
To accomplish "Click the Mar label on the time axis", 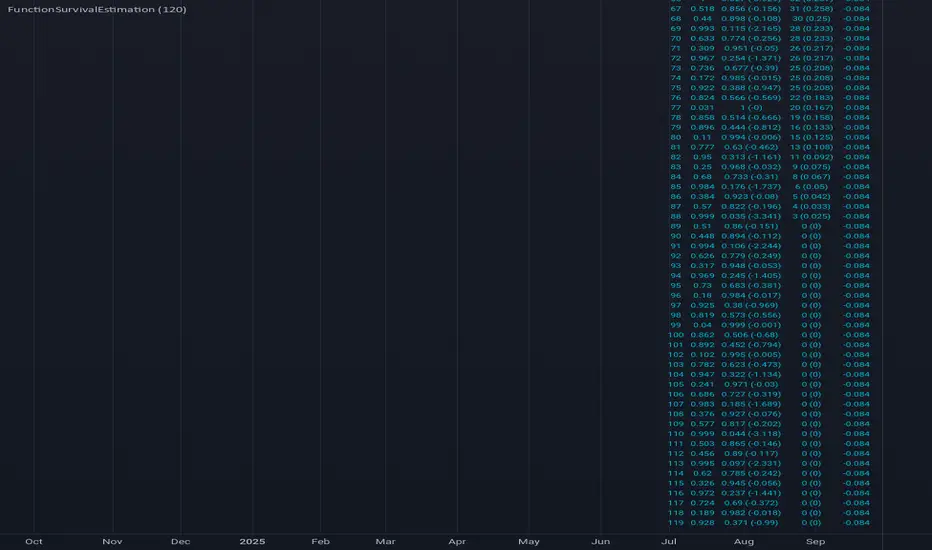I will click(x=385, y=542).
